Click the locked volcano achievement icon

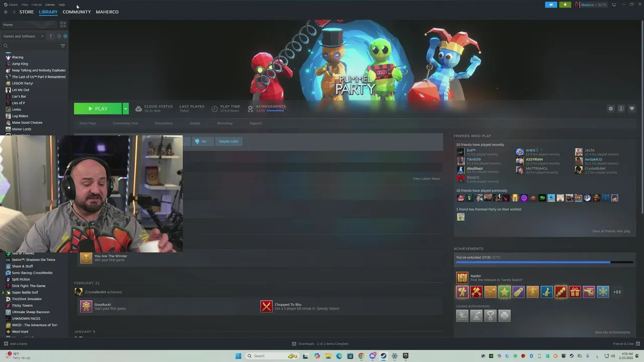click(476, 315)
